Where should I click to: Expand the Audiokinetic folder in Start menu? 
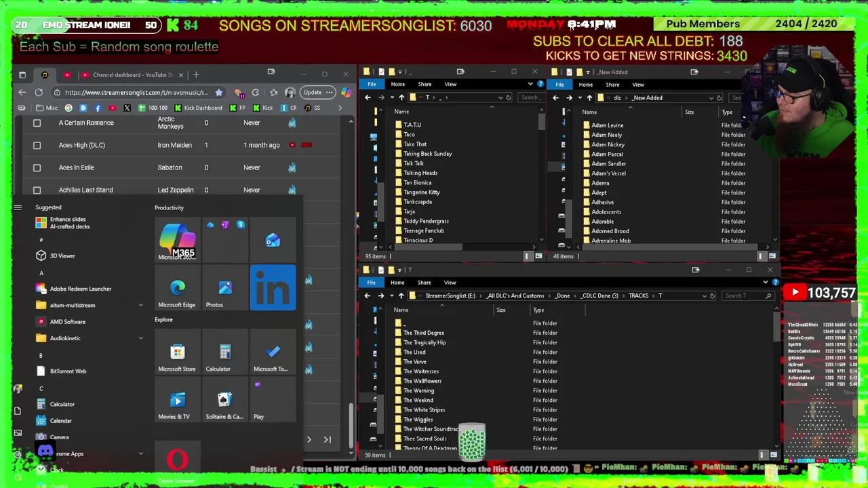click(141, 338)
